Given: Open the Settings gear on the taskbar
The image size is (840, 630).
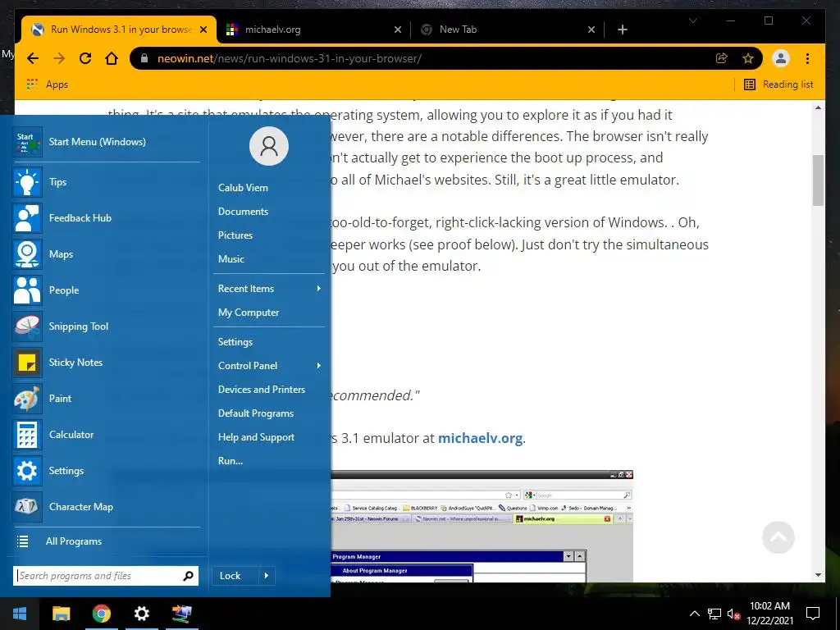Looking at the screenshot, I should point(141,614).
